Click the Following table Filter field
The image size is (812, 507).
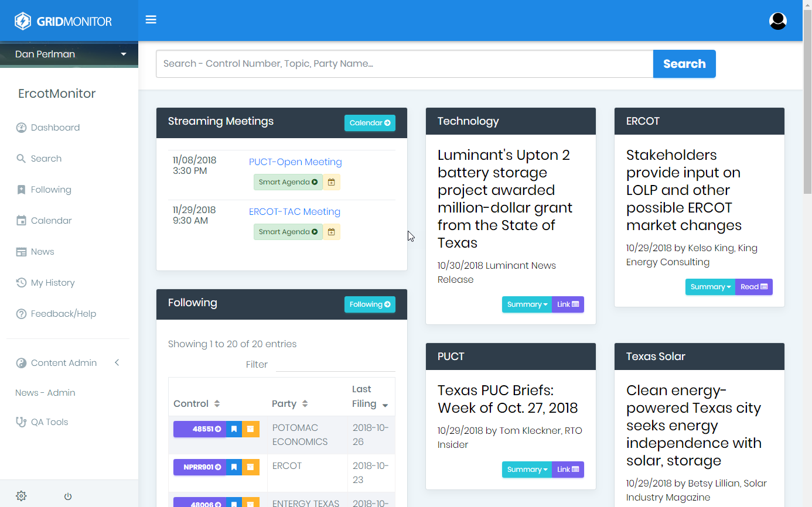pos(335,364)
